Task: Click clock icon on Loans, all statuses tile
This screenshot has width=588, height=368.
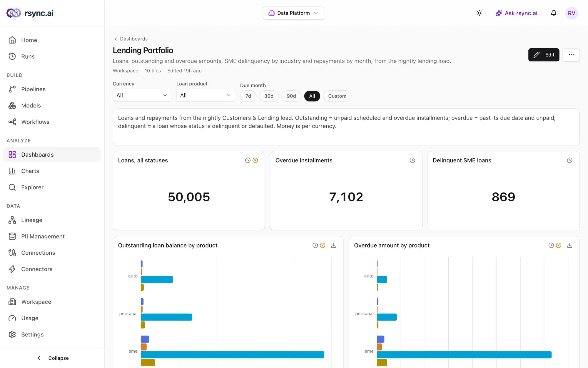Action: point(248,160)
